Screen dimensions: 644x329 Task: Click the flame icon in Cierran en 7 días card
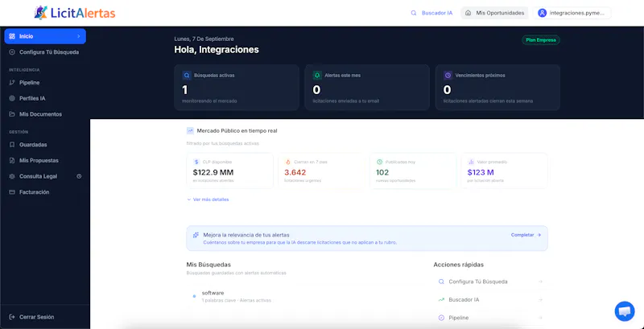[x=288, y=162]
